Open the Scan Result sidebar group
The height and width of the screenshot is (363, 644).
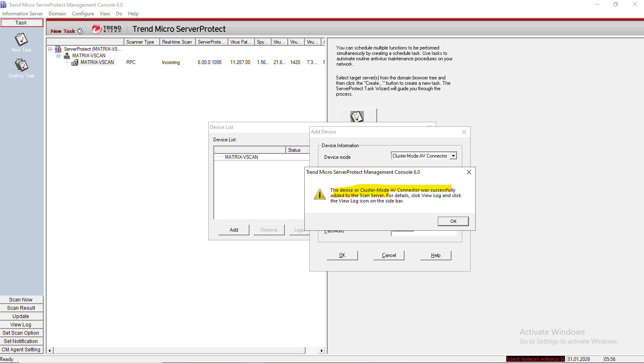pos(22,308)
